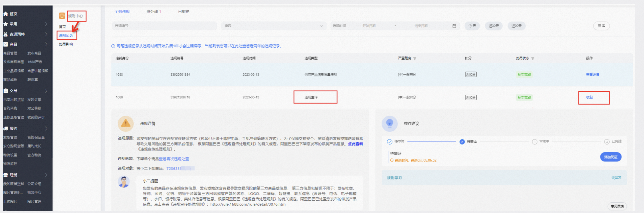The width and height of the screenshot is (644, 213).
Task: Expand the 履约 section chevron
Action: click(46, 129)
